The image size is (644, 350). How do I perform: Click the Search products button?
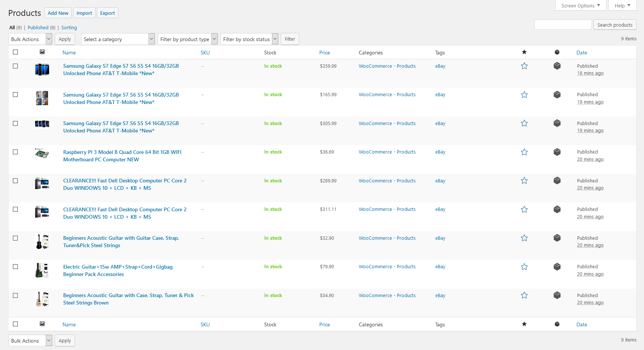(x=615, y=25)
